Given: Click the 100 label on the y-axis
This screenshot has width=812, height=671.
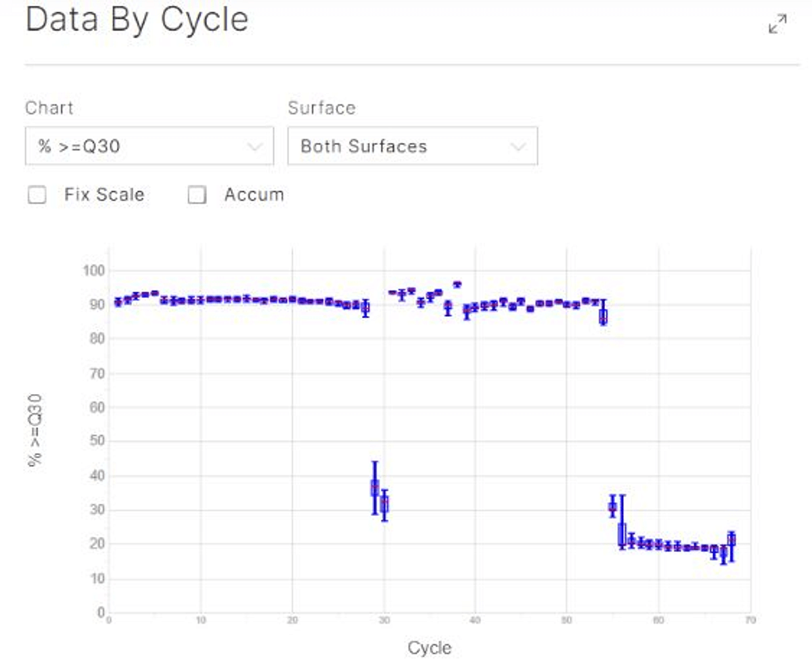Looking at the screenshot, I should tap(95, 271).
